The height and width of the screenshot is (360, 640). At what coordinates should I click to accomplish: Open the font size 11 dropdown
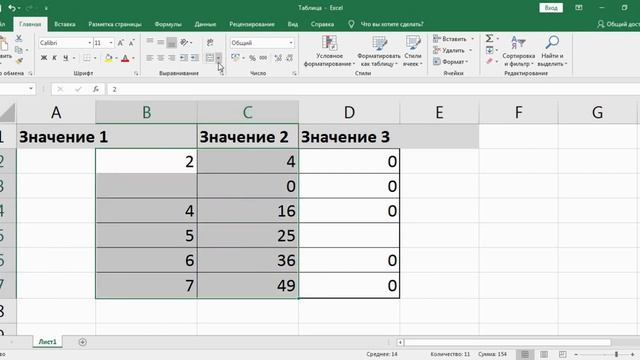(x=111, y=43)
